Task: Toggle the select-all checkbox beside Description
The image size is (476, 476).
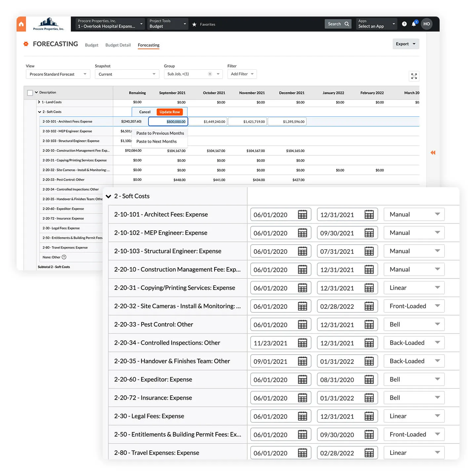Action: pyautogui.click(x=30, y=93)
